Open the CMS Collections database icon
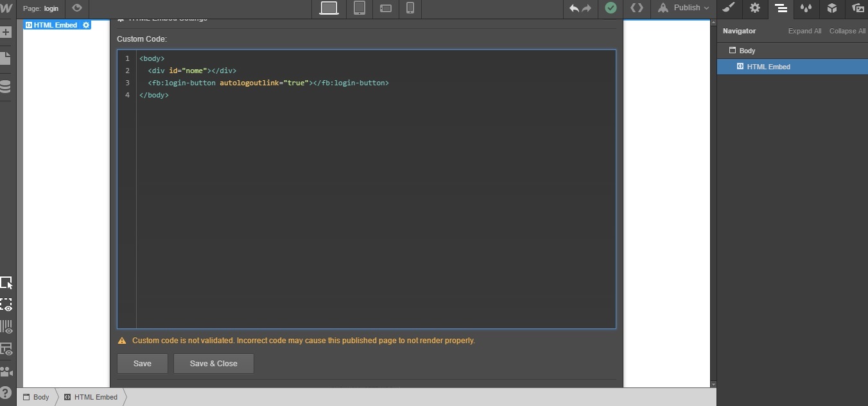Viewport: 868px width, 406px height. pos(6,87)
